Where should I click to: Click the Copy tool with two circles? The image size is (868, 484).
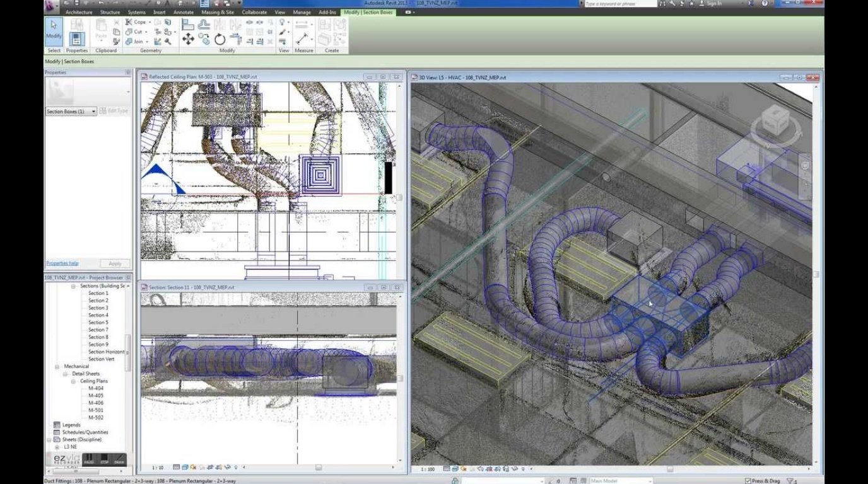click(204, 40)
